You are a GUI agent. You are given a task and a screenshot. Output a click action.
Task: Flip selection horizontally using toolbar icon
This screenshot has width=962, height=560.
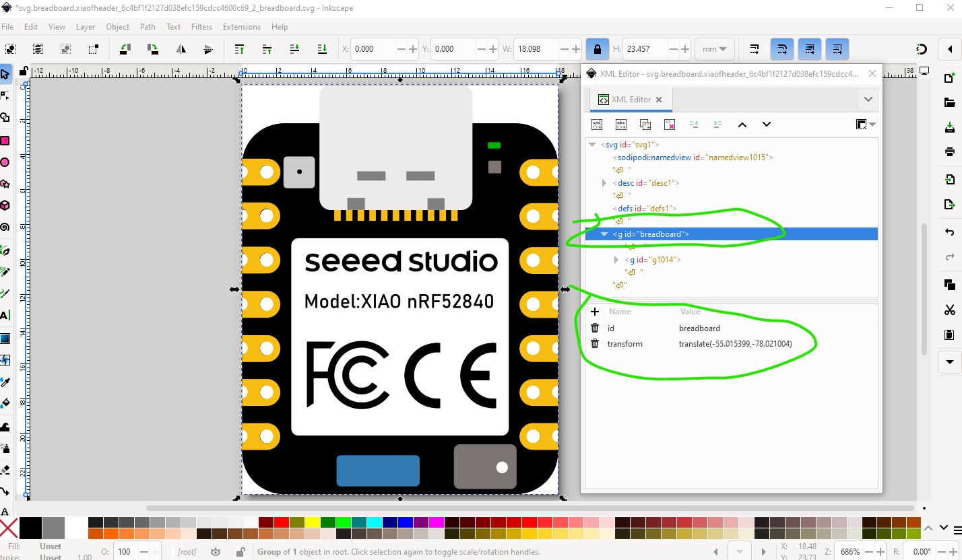[181, 49]
